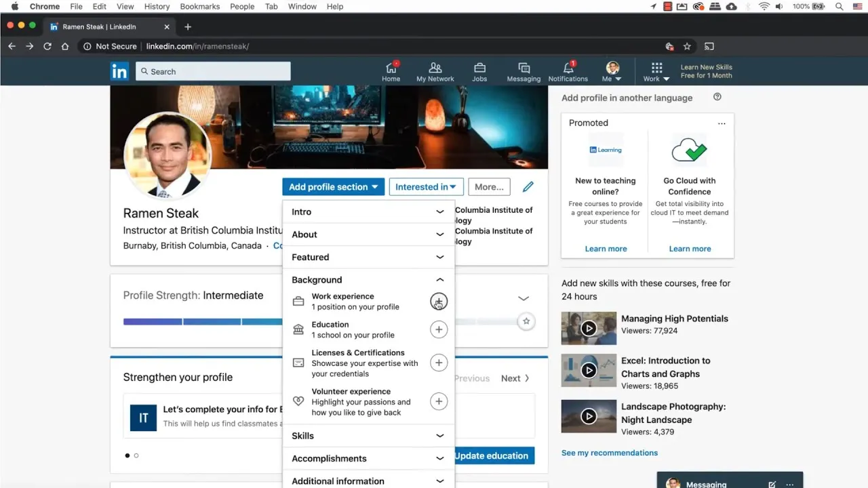Viewport: 868px width, 488px height.
Task: Open the History menu
Action: (x=157, y=6)
